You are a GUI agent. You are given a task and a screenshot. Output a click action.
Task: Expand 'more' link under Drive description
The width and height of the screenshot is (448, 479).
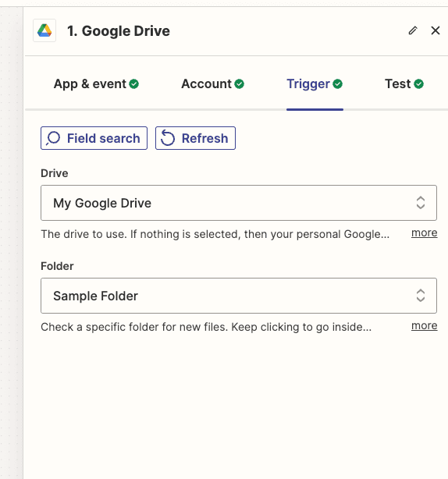click(x=424, y=233)
